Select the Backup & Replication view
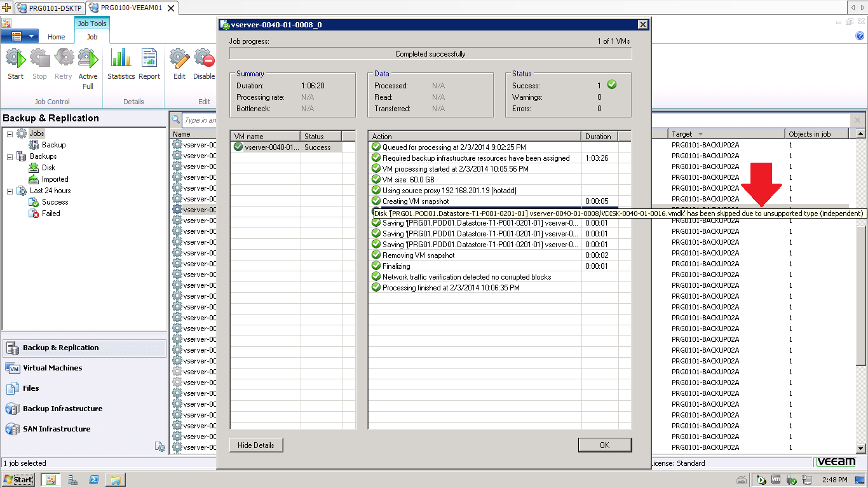 tap(85, 348)
